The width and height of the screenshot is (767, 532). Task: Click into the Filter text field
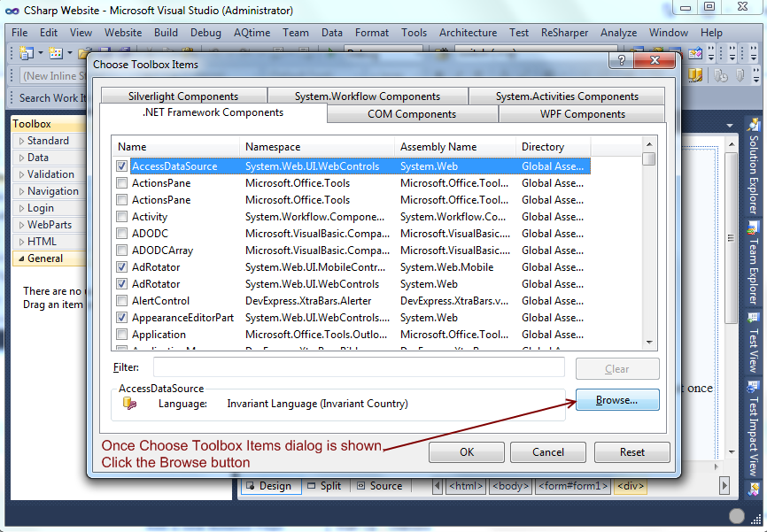click(x=359, y=367)
